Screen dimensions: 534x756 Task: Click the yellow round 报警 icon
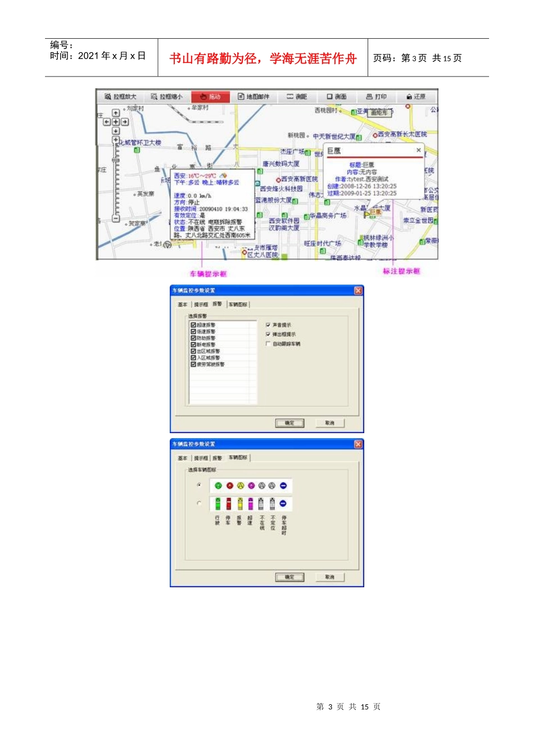241,485
